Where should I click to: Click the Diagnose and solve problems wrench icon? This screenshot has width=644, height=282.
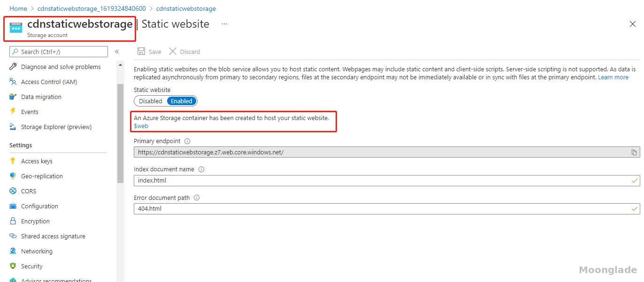click(13, 67)
